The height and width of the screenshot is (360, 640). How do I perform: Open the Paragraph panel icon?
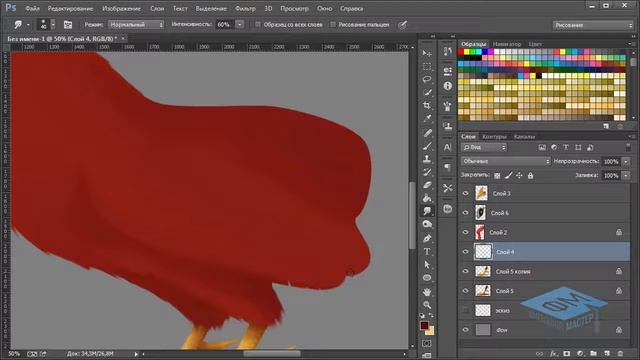point(448,167)
